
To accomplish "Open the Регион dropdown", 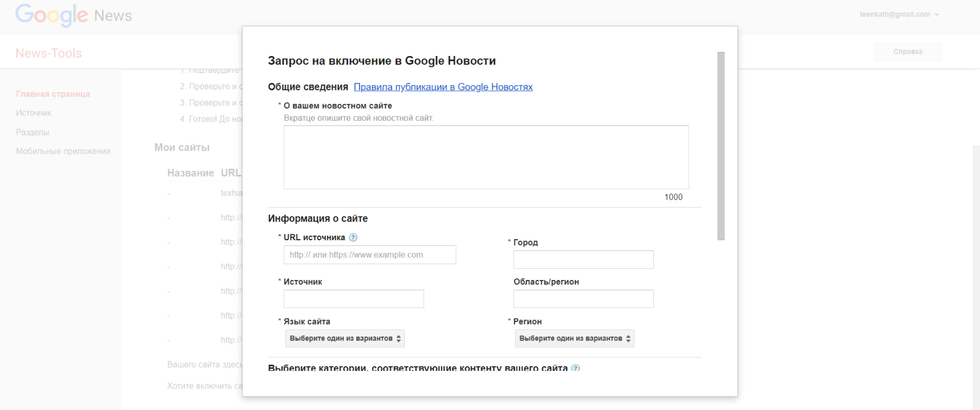I will click(x=575, y=338).
